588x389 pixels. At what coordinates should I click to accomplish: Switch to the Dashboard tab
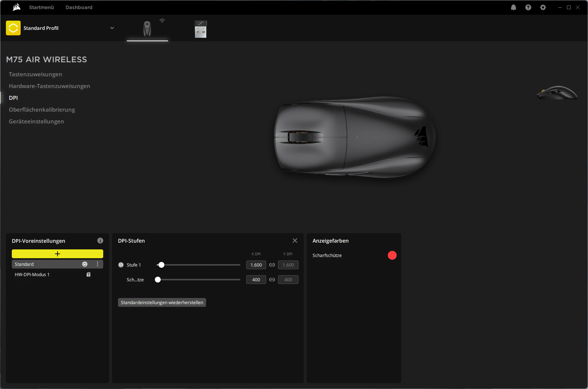click(x=79, y=7)
